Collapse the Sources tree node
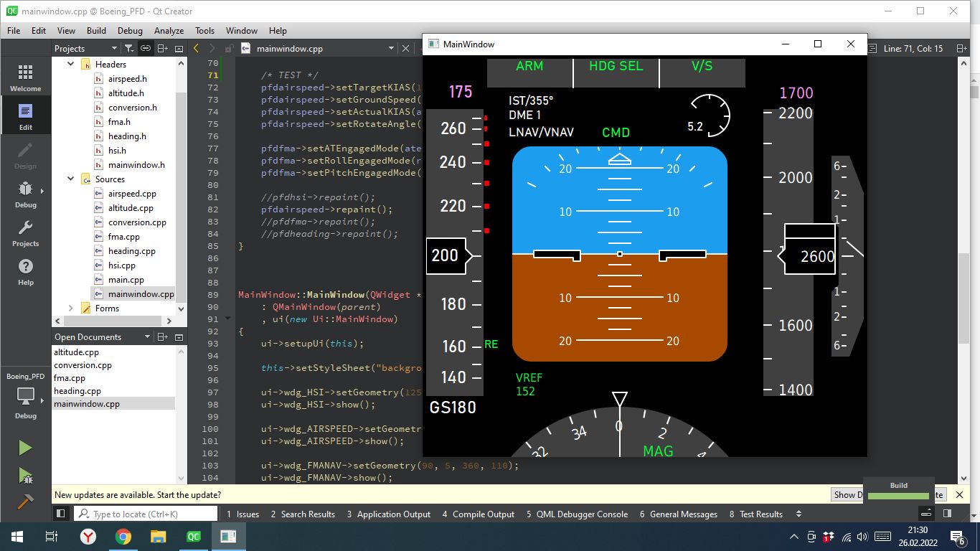 click(x=70, y=179)
